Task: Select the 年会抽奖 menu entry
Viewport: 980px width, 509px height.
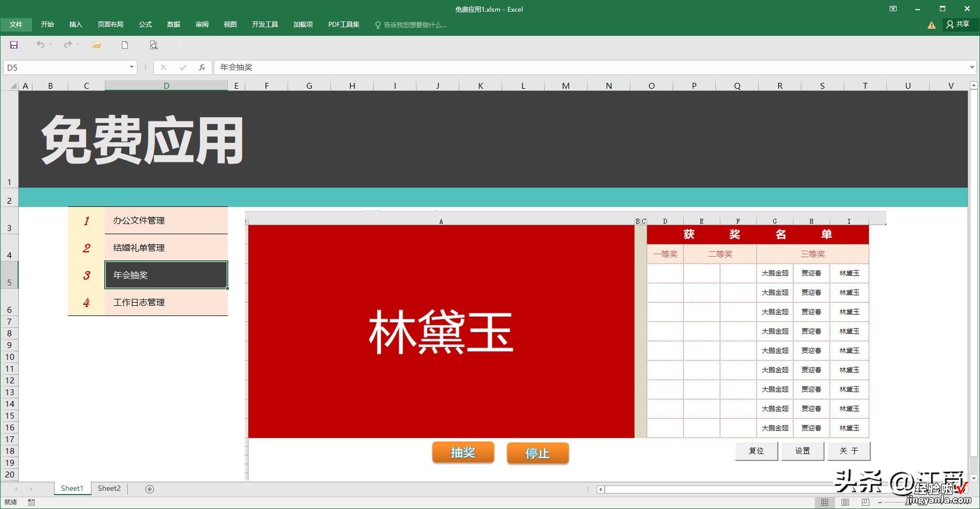Action: coord(166,275)
